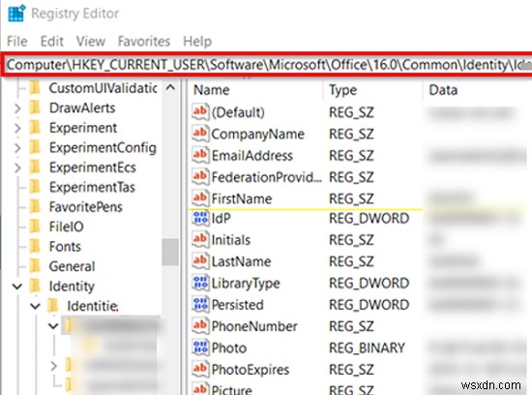Expand the Experiment key
The height and width of the screenshot is (395, 532).
[17, 128]
